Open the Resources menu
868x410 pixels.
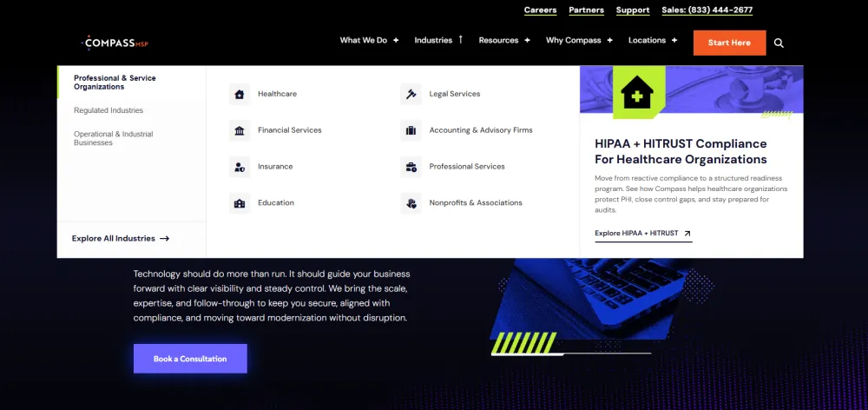pos(498,41)
